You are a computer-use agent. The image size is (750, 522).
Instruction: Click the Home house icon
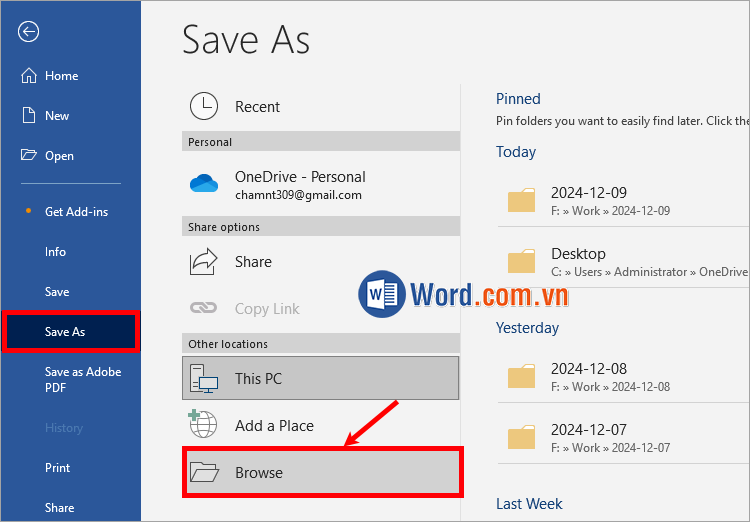click(x=29, y=76)
